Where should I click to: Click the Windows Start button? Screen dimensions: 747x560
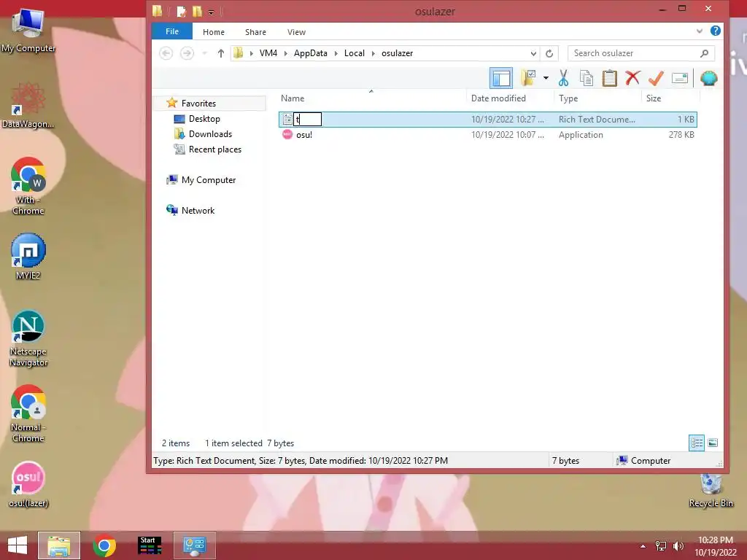pos(18,545)
